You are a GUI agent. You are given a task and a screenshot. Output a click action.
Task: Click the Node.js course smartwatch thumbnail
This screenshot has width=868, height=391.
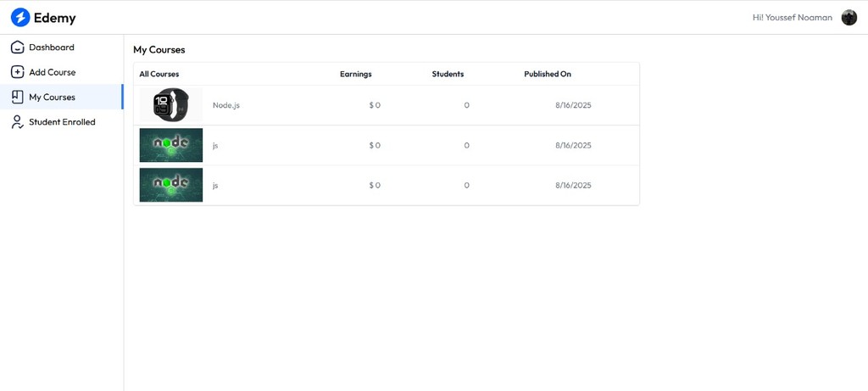pos(171,105)
